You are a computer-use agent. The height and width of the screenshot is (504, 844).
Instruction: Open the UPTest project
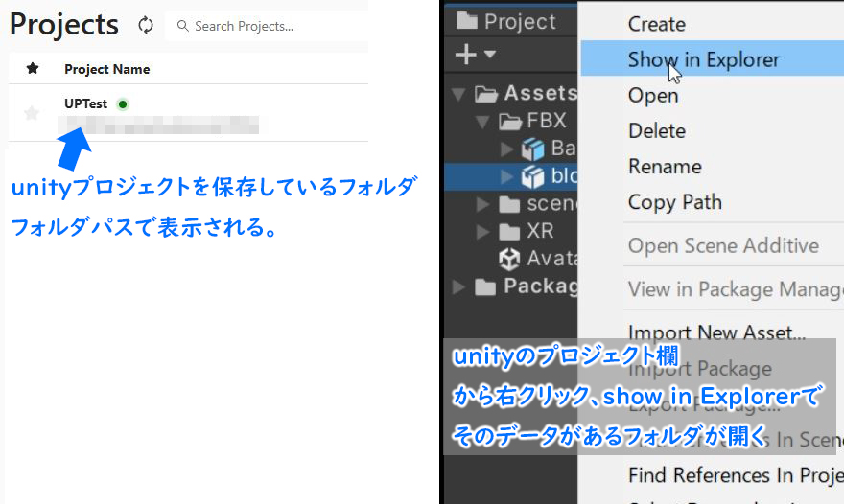pos(85,103)
